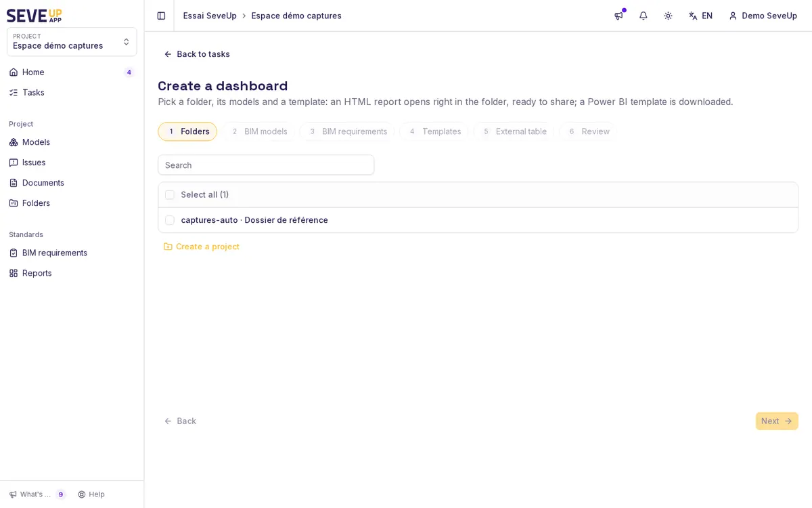Switch the light/dark theme sun icon
The height and width of the screenshot is (508, 812).
click(668, 16)
